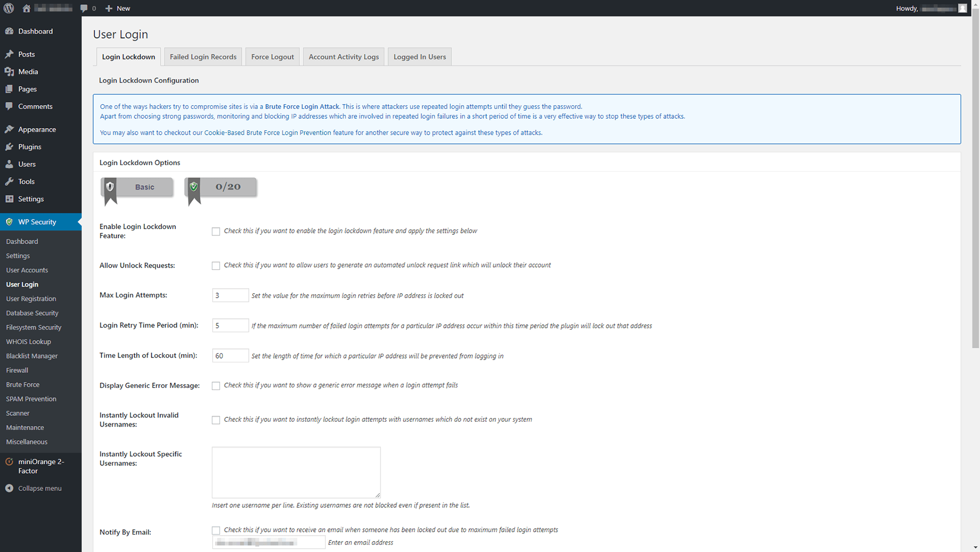Click the Settings sliders icon
Screen dimensions: 980x552
pos(9,199)
